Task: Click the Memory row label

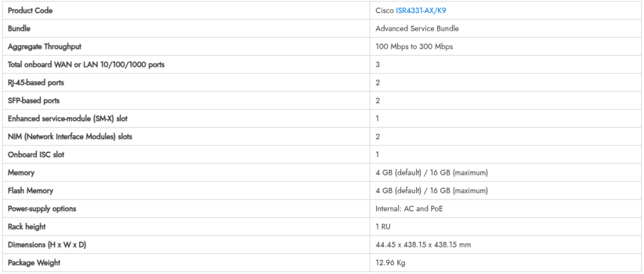Action: (x=21, y=172)
